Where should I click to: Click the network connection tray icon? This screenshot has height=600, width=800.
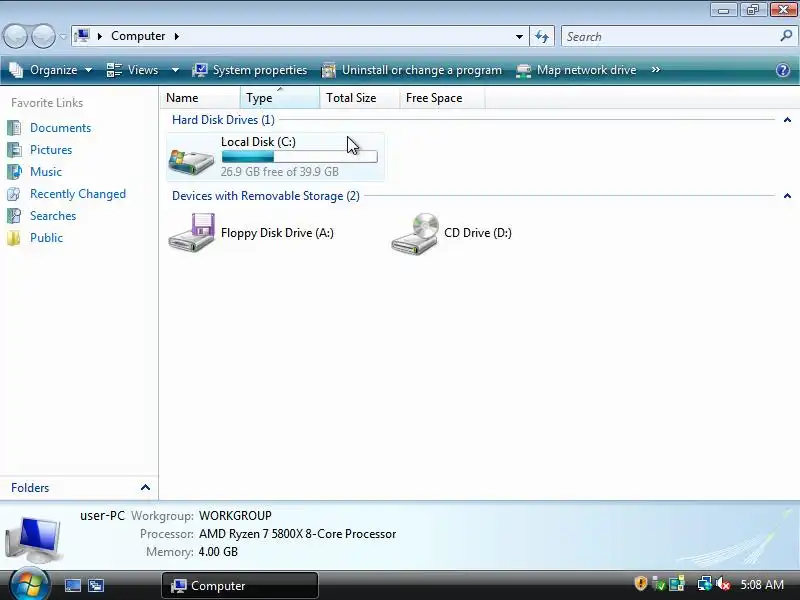coord(705,583)
